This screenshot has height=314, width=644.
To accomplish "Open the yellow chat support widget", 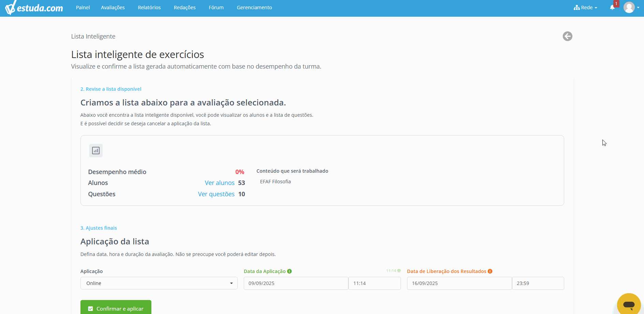I will point(629,304).
